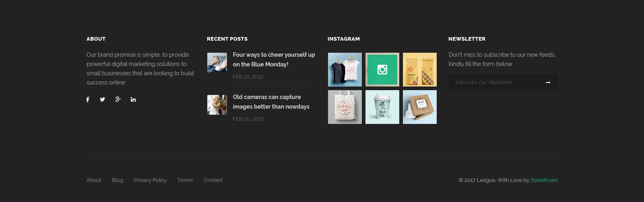The image size is (644, 202).
Task: Open the green Instagram logo tile
Action: point(382,70)
